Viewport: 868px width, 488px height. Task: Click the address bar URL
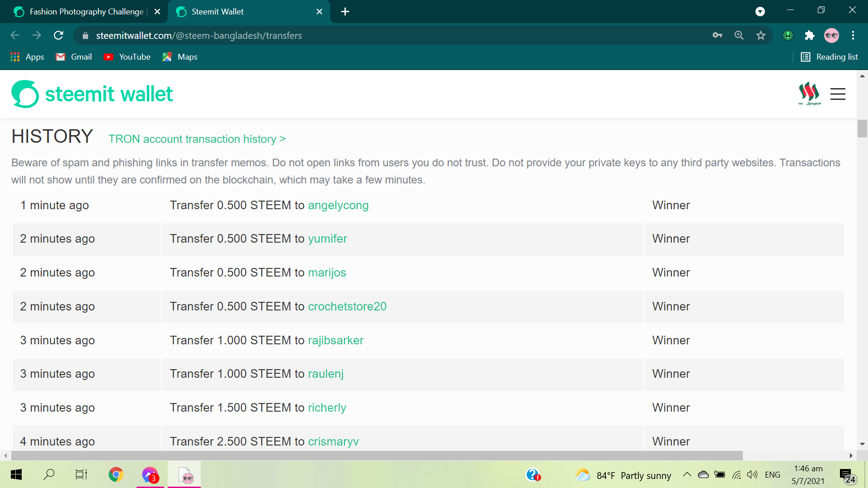tap(199, 36)
